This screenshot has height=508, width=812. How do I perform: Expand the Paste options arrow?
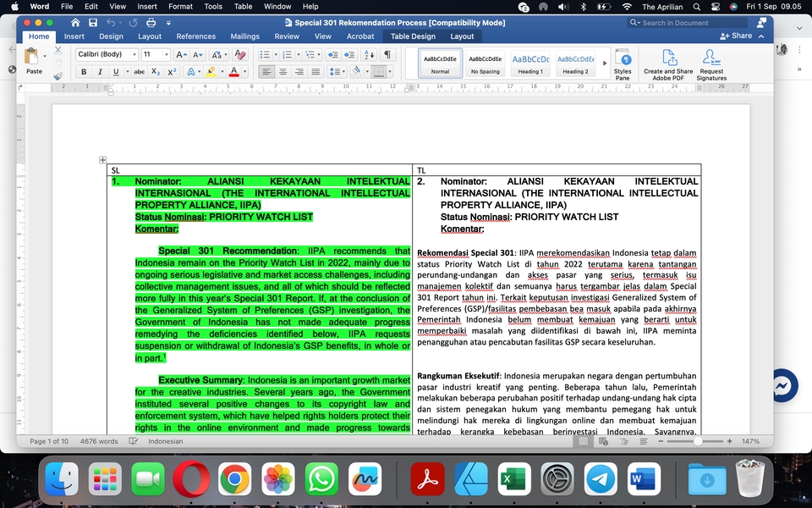(x=45, y=56)
